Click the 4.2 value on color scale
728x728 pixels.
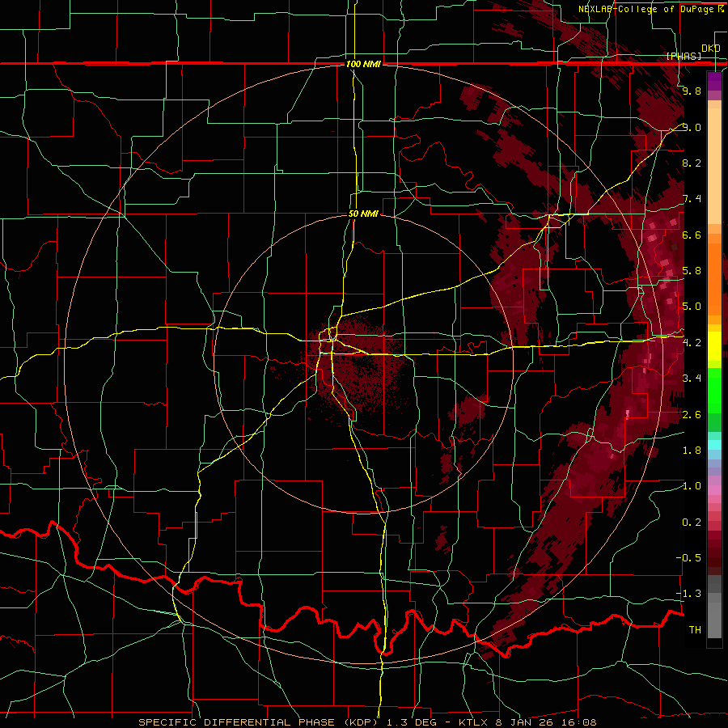(692, 343)
